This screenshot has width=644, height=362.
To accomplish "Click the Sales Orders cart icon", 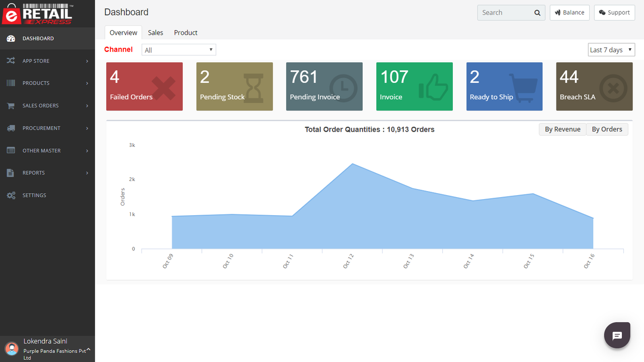I will click(11, 106).
